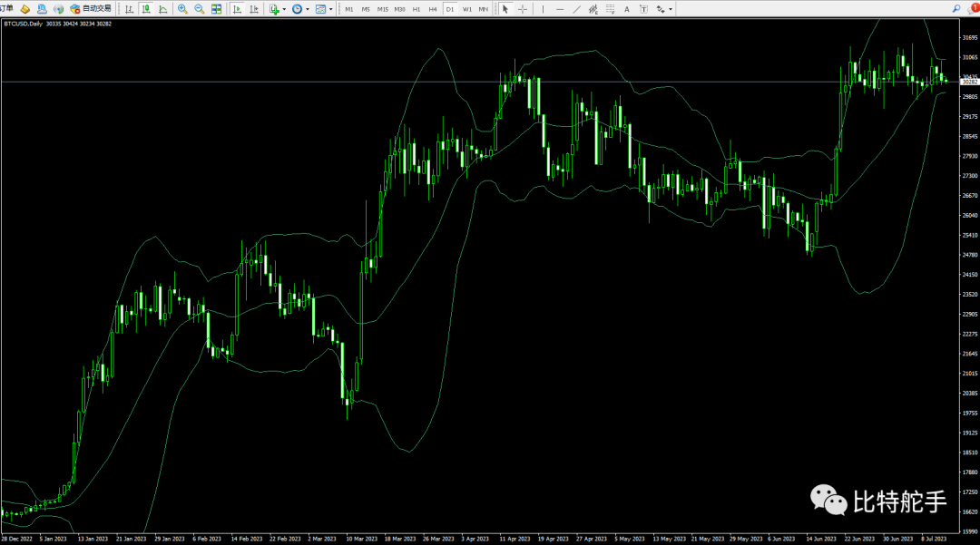Image resolution: width=980 pixels, height=545 pixels.
Task: Click the BTCUSD,Daily chart title text
Action: click(23, 24)
